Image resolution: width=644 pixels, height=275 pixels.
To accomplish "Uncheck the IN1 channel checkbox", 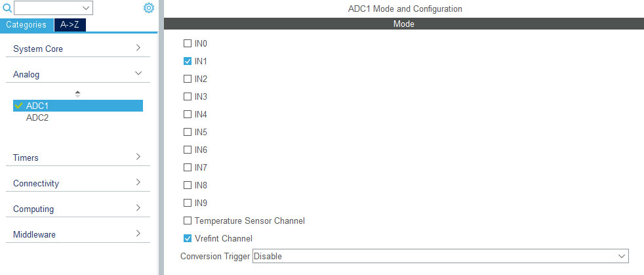I will coord(188,61).
